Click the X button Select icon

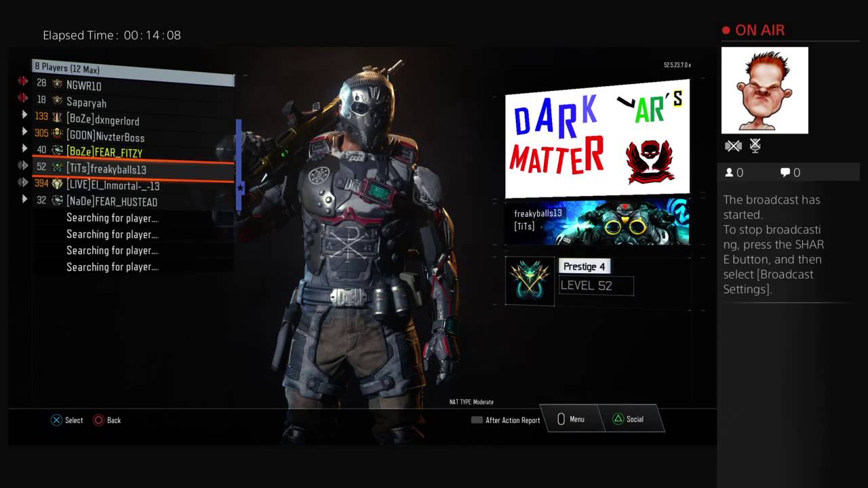(57, 420)
